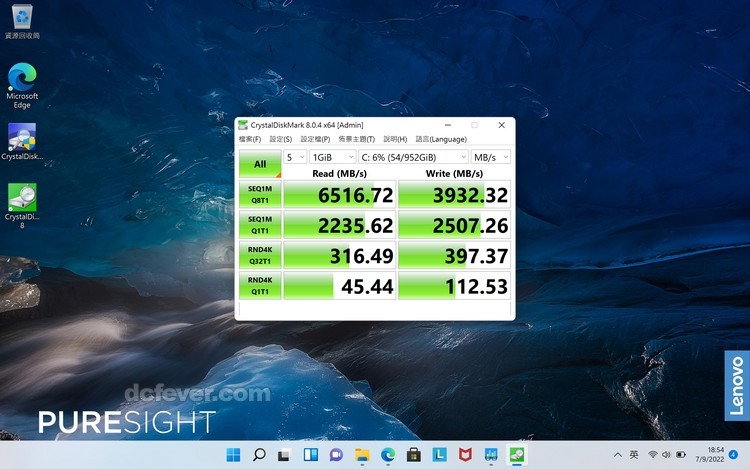750x469 pixels.
Task: Run the SEQ1M Q1T1 test
Action: tap(260, 225)
